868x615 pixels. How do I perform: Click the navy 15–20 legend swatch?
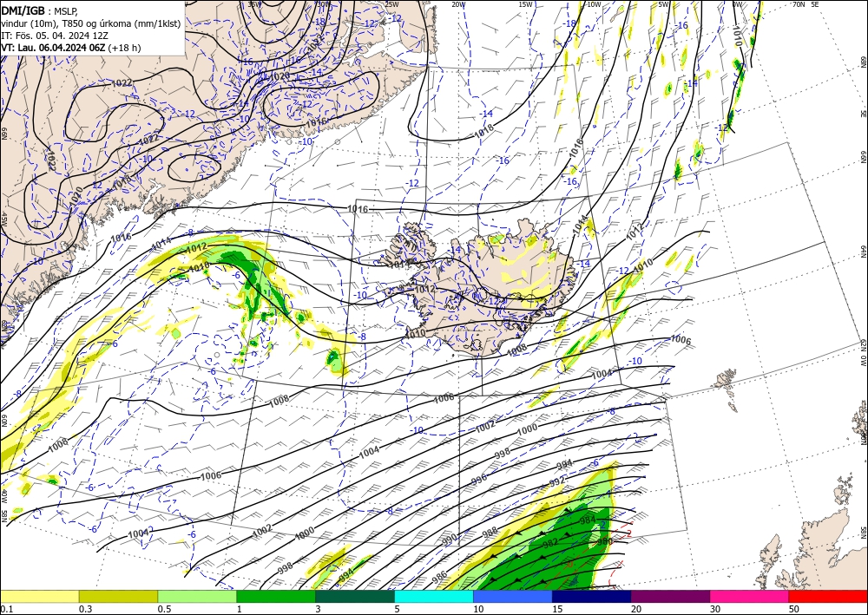[592, 596]
